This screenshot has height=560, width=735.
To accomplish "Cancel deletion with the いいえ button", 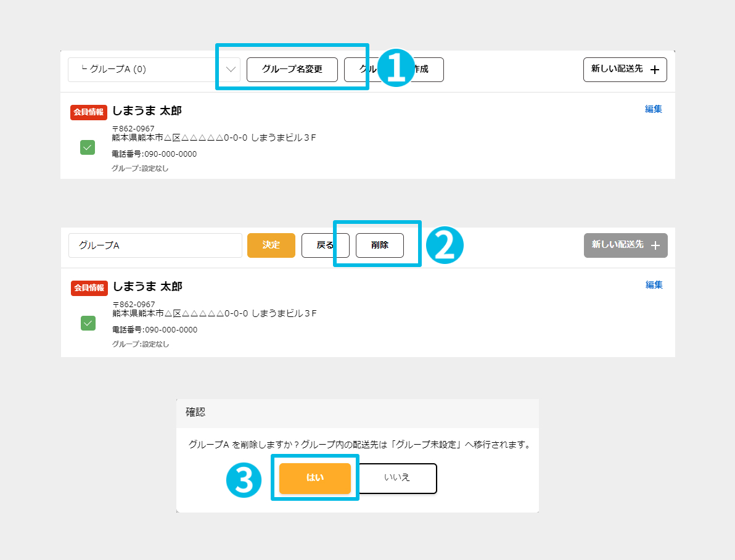I will 397,479.
